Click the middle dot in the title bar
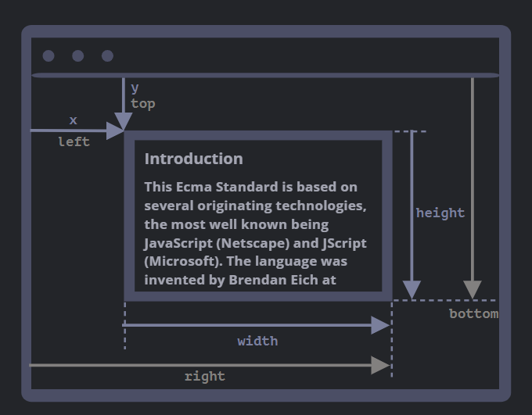532x415 pixels. (x=78, y=55)
